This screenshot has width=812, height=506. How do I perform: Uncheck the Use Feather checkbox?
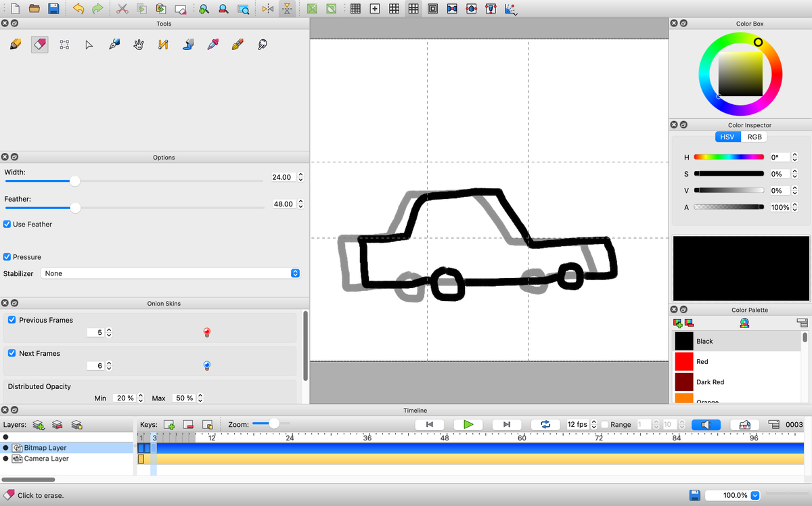[7, 224]
